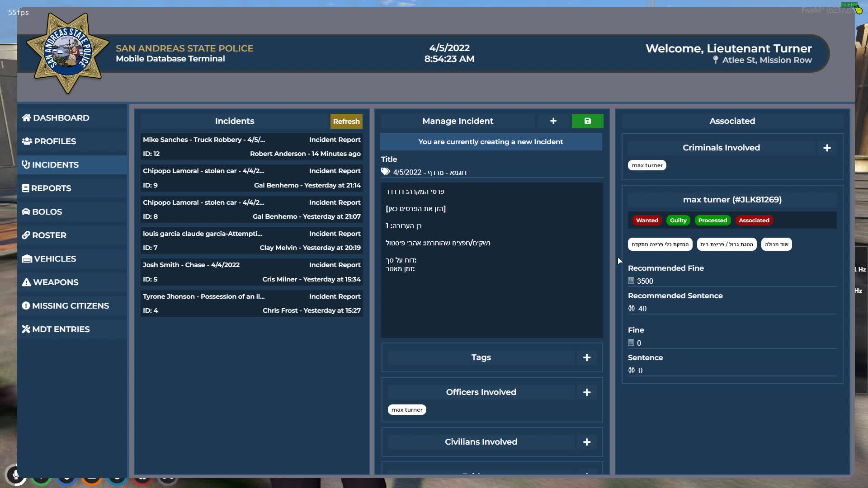Click the Sentence input field

736,371
